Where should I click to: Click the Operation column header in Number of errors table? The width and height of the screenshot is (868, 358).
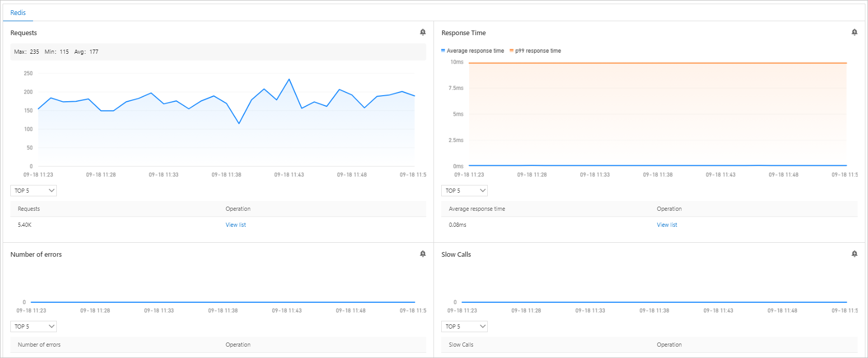238,345
